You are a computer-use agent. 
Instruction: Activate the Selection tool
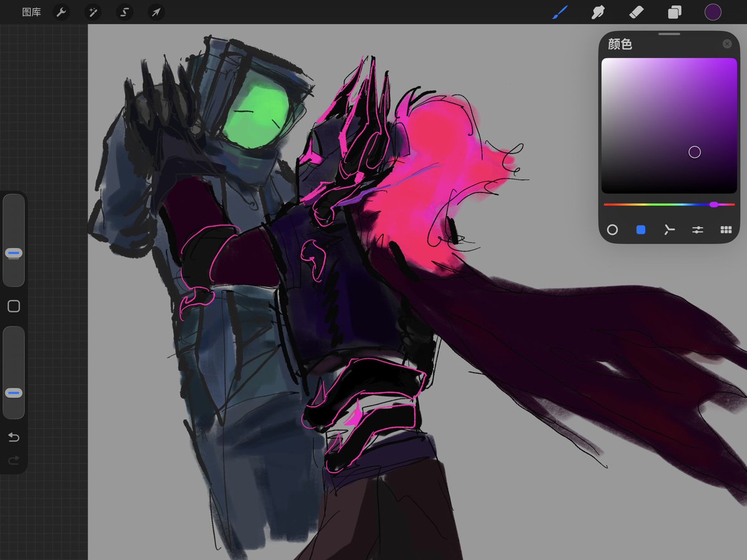[x=125, y=12]
